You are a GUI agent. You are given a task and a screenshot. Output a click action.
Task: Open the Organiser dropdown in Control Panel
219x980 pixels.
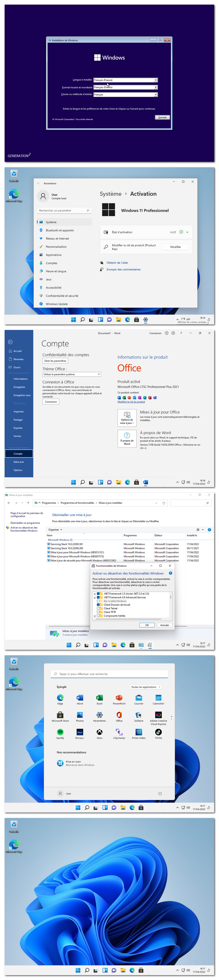55,530
